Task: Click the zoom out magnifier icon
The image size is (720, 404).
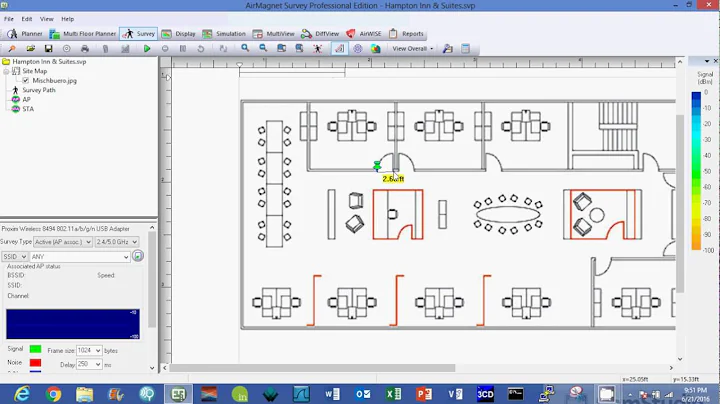Action: coord(263,48)
